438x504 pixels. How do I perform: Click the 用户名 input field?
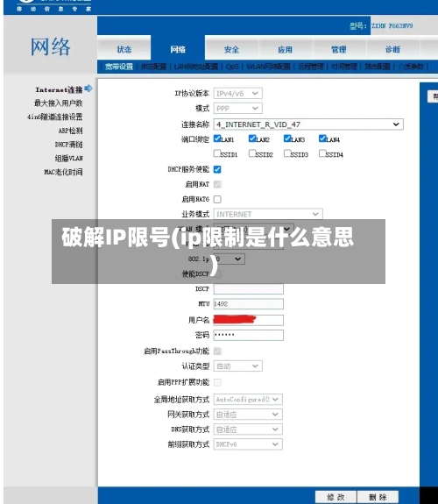tap(249, 320)
